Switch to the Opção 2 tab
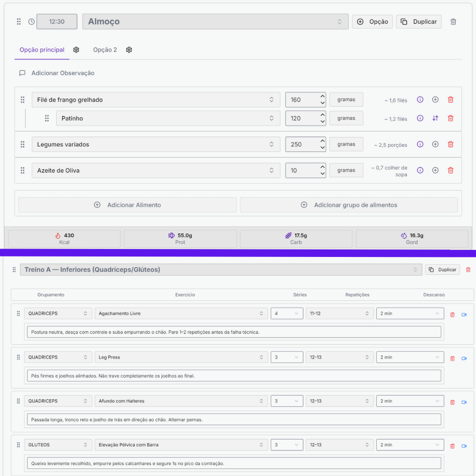 pyautogui.click(x=105, y=50)
